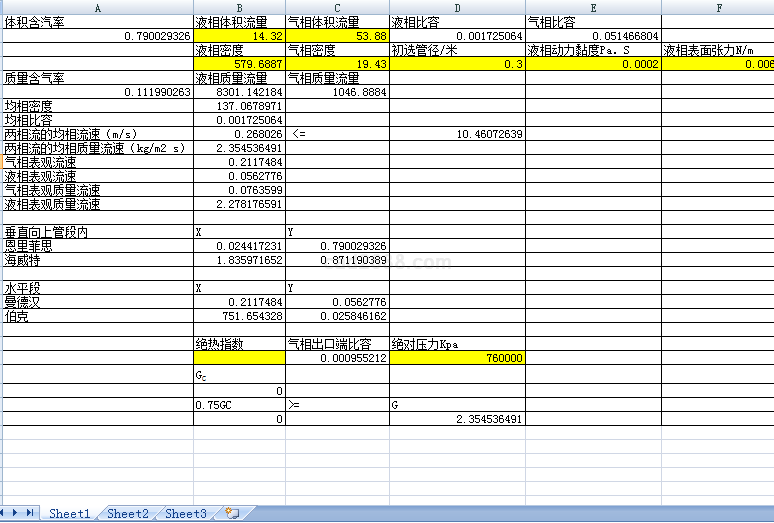
Task: Click yellow cell containing 53.88
Action: coord(337,35)
